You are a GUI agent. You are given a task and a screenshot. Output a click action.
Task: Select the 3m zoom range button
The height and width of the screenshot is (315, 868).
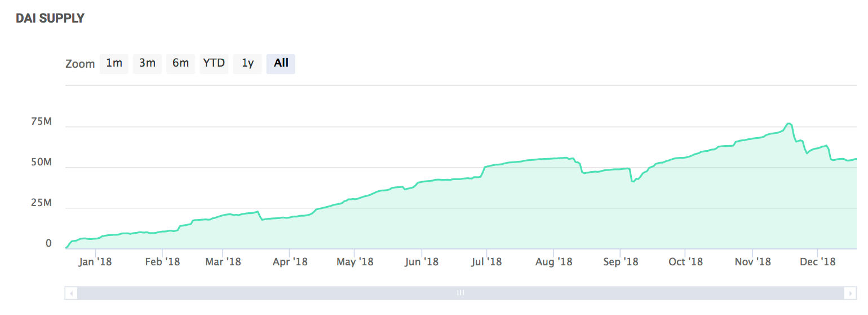[x=147, y=63]
